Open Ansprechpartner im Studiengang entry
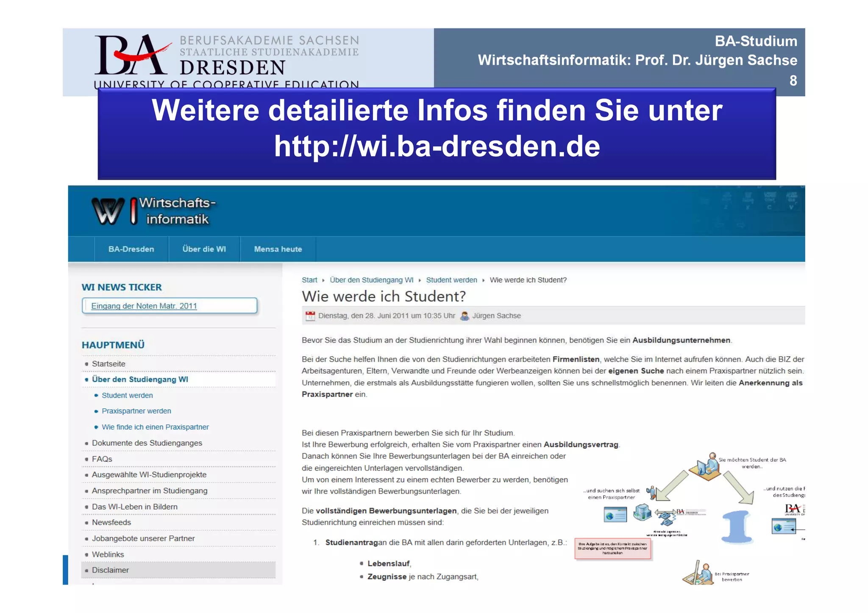868x613 pixels. [150, 491]
